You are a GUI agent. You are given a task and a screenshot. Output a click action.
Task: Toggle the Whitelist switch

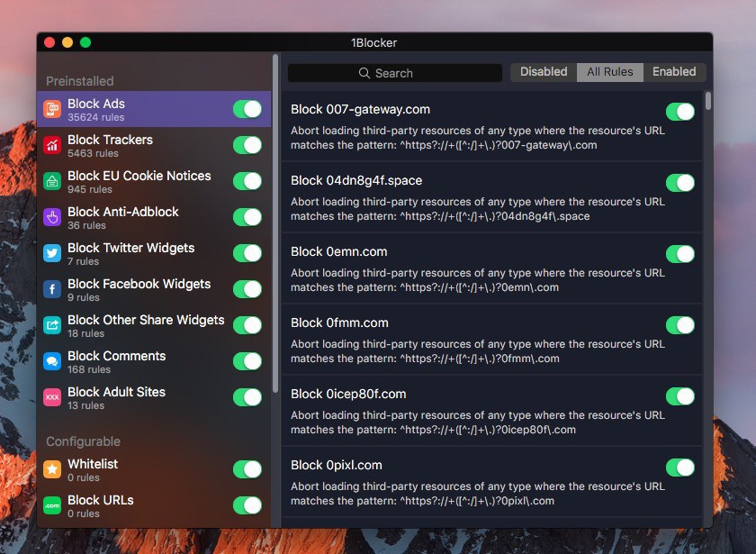click(247, 469)
